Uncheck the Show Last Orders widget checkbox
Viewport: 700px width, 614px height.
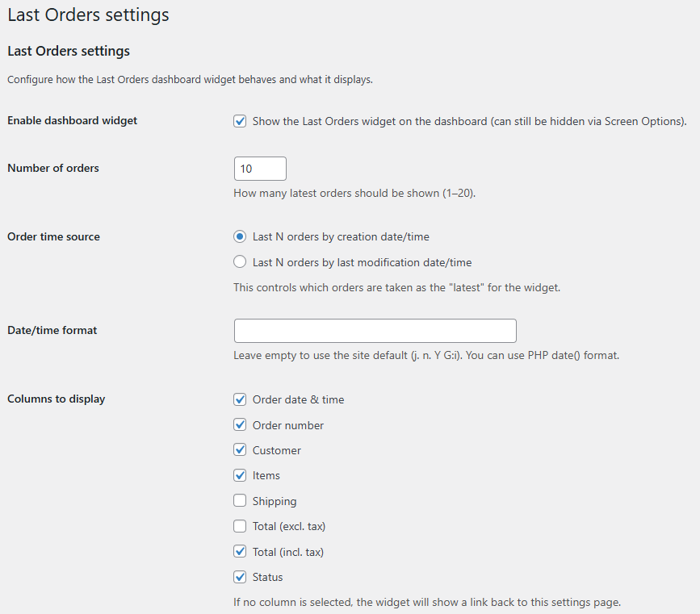(x=240, y=121)
